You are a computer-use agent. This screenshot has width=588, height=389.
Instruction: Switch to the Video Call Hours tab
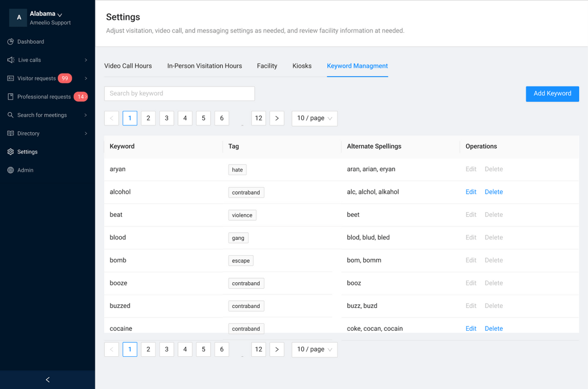(x=128, y=66)
